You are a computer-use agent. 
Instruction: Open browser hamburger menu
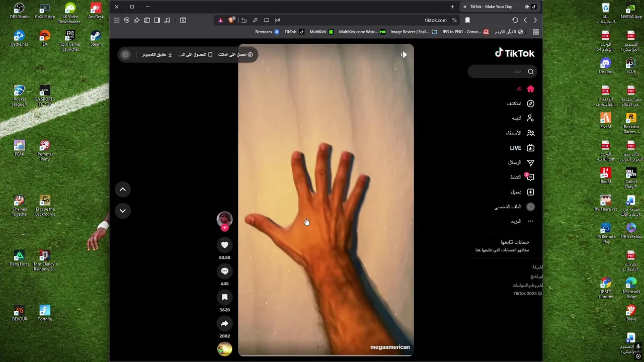[x=117, y=20]
